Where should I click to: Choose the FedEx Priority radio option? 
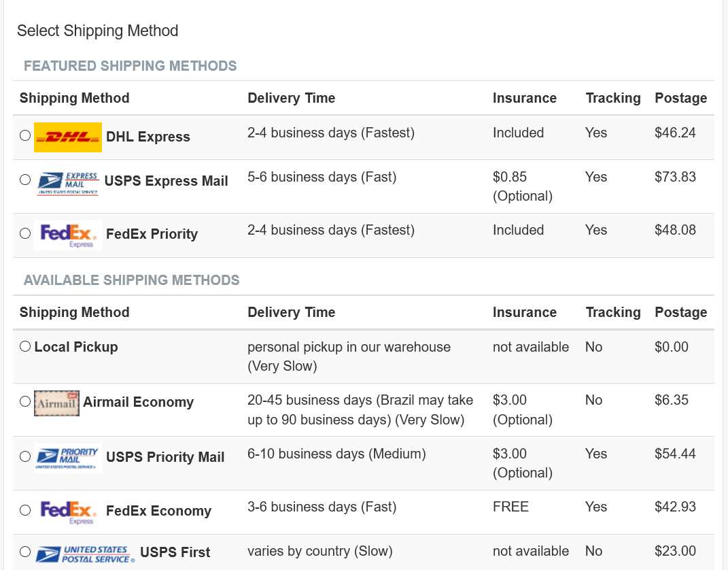tap(25, 233)
